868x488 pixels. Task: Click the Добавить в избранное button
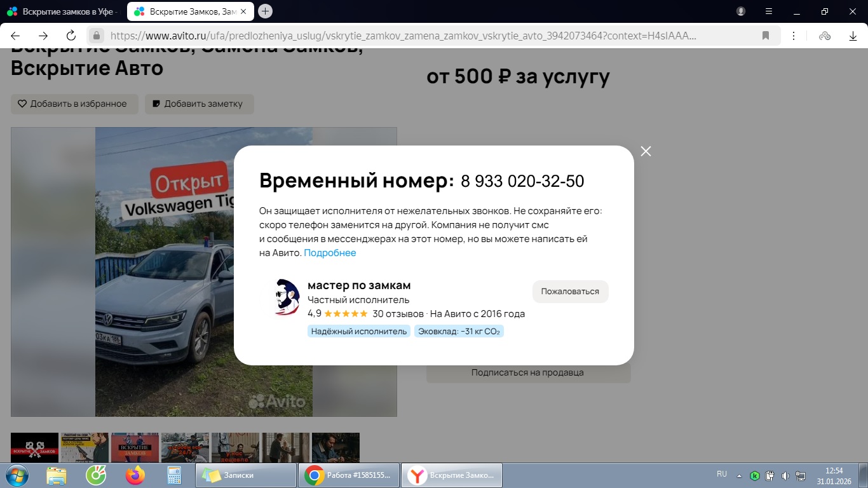(x=74, y=104)
